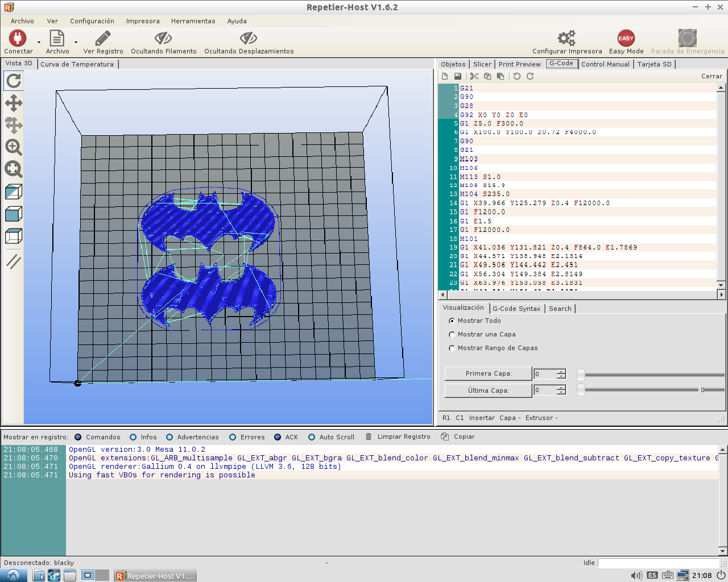Toggle parallel projection lines icon

(x=14, y=261)
